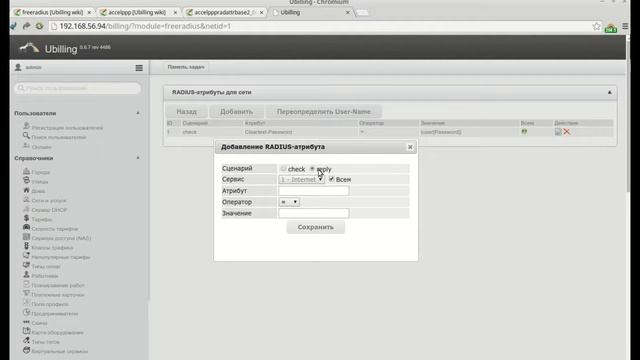Open the Access servers (NAS) icon

pyautogui.click(x=27, y=237)
